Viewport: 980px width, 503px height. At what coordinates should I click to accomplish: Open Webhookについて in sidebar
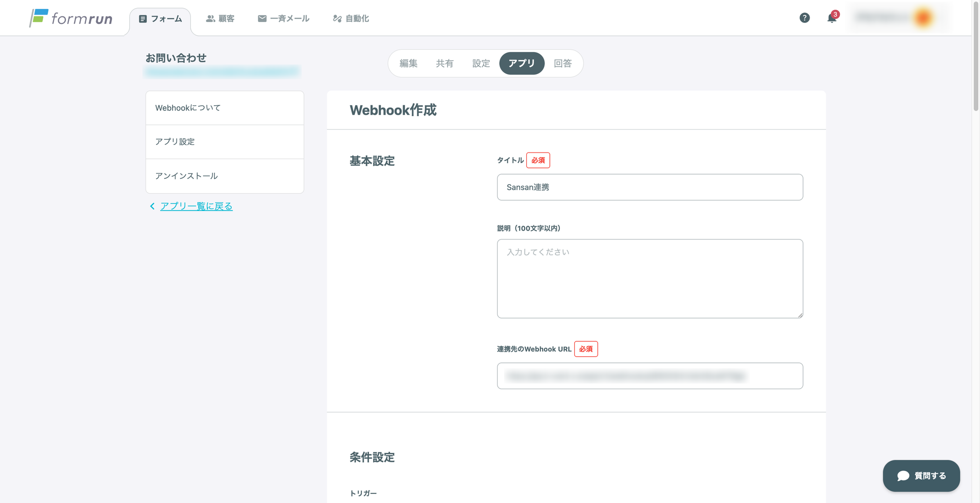click(x=225, y=108)
